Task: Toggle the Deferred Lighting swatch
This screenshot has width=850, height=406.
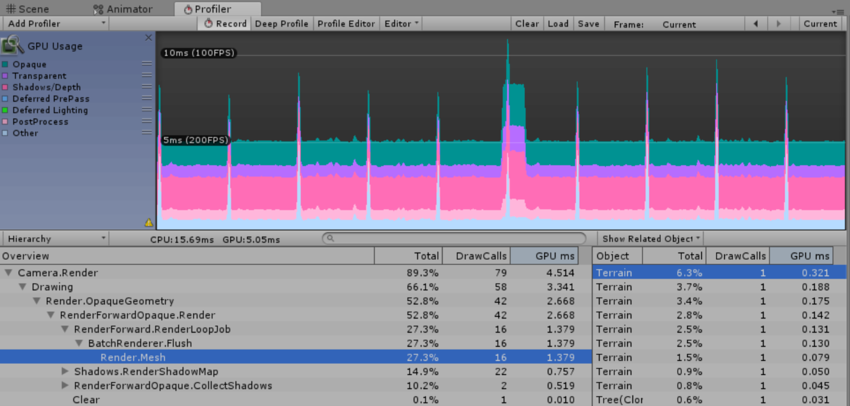Action: click(x=5, y=110)
